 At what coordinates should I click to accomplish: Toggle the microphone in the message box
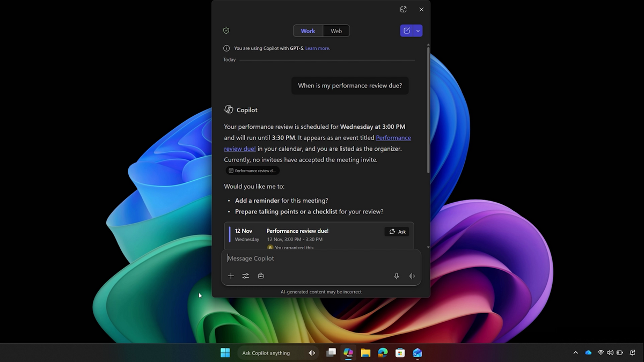(x=397, y=276)
